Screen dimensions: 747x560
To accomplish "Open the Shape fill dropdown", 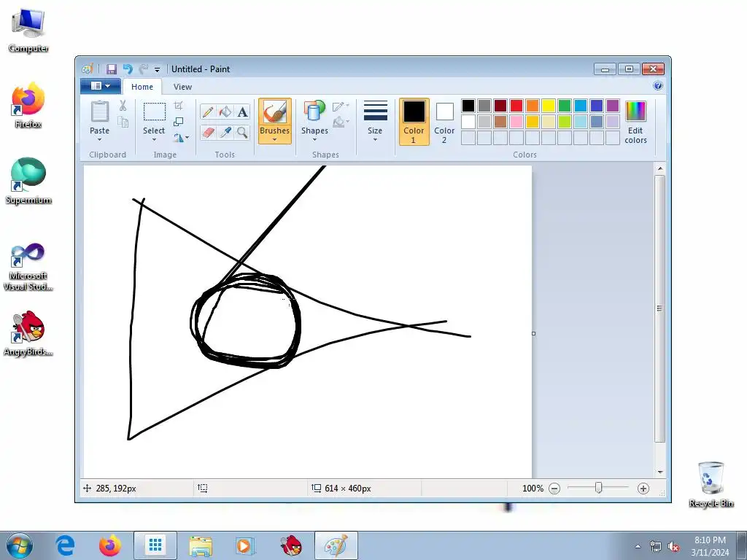I will click(x=341, y=122).
